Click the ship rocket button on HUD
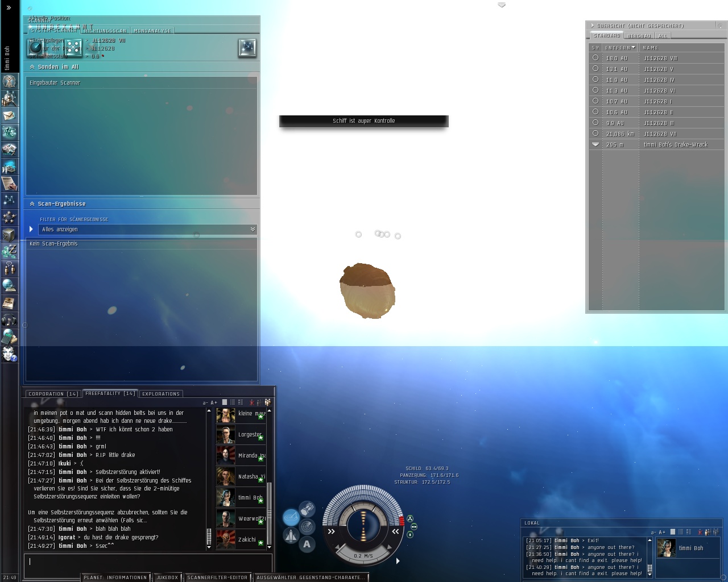This screenshot has width=728, height=582. [x=291, y=535]
